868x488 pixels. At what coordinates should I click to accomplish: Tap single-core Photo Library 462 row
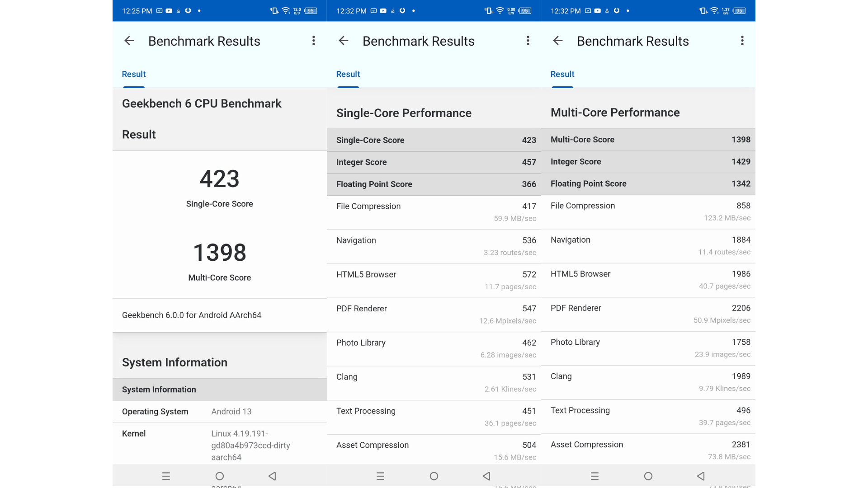[434, 349]
